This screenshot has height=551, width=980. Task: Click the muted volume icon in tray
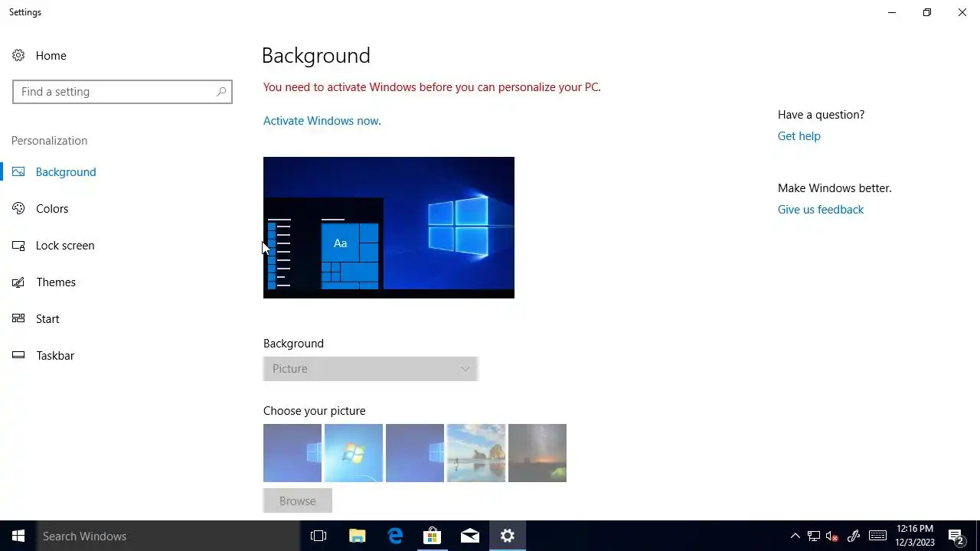832,536
